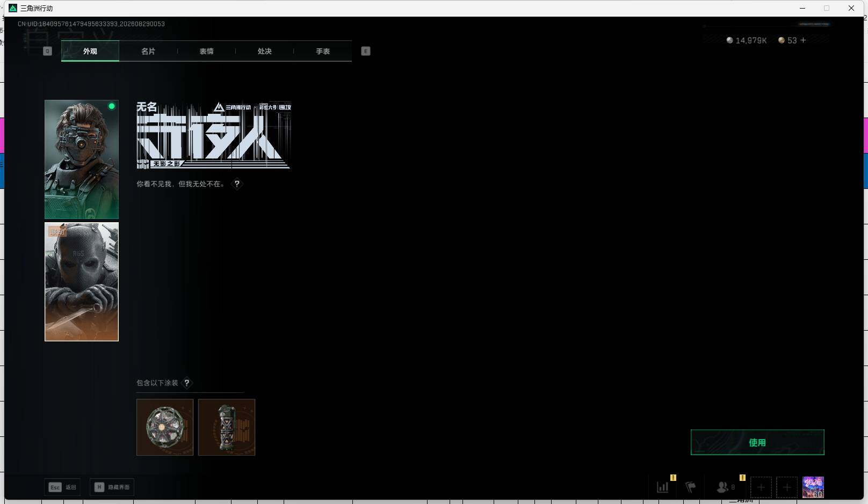Click the Q previous-tab key icon
This screenshot has height=504, width=868.
pyautogui.click(x=47, y=51)
